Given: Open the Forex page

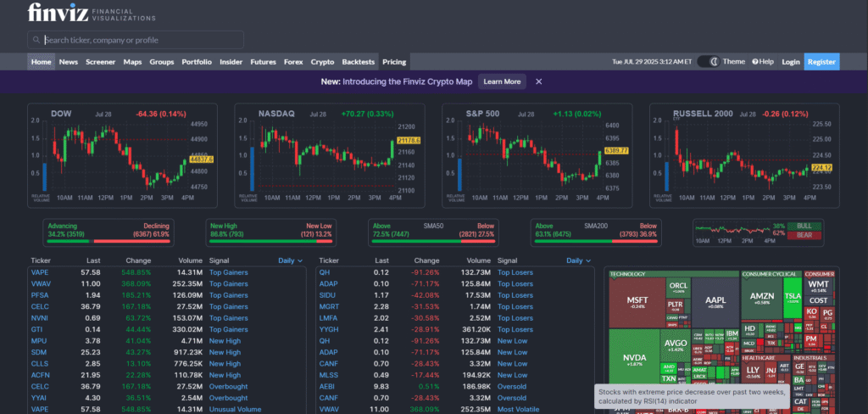Looking at the screenshot, I should 293,62.
